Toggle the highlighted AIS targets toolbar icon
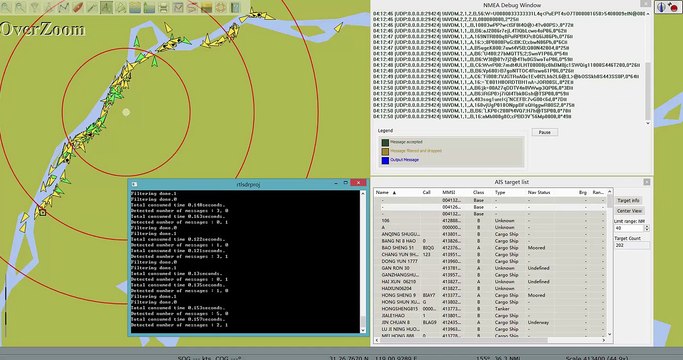This screenshot has height=360, width=683. 106,7
